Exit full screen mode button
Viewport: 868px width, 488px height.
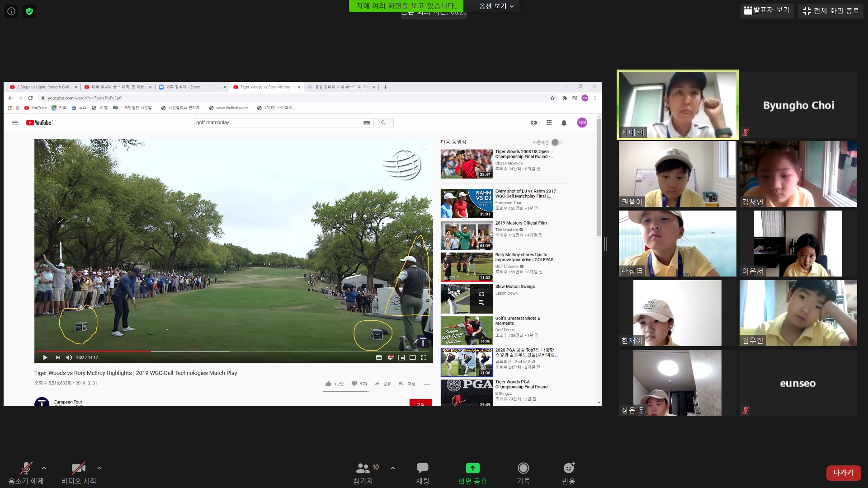pyautogui.click(x=830, y=10)
